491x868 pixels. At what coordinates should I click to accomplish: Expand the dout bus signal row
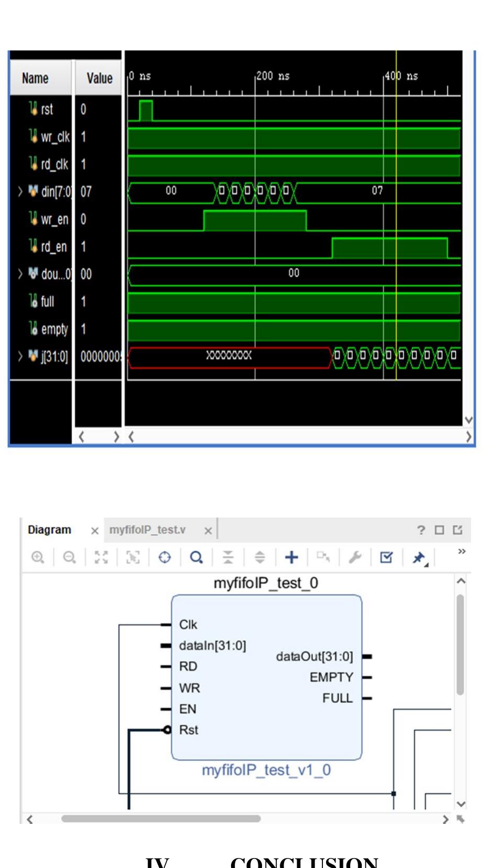coord(20,274)
